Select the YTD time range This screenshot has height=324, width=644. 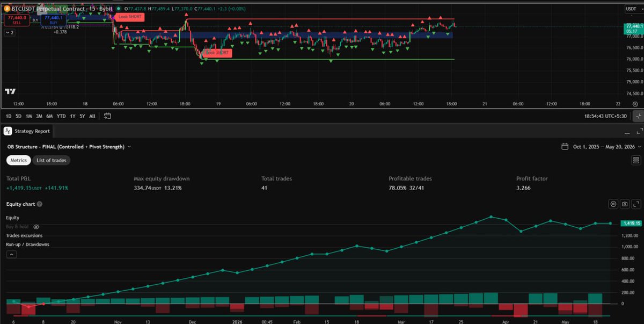(x=61, y=116)
